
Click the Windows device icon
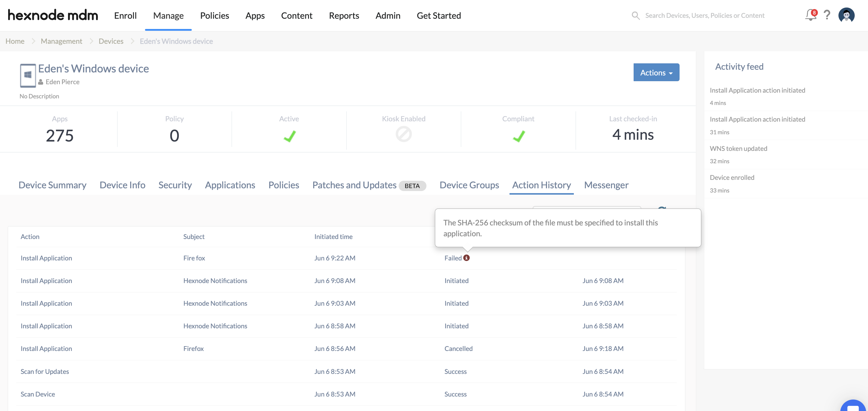(x=28, y=75)
